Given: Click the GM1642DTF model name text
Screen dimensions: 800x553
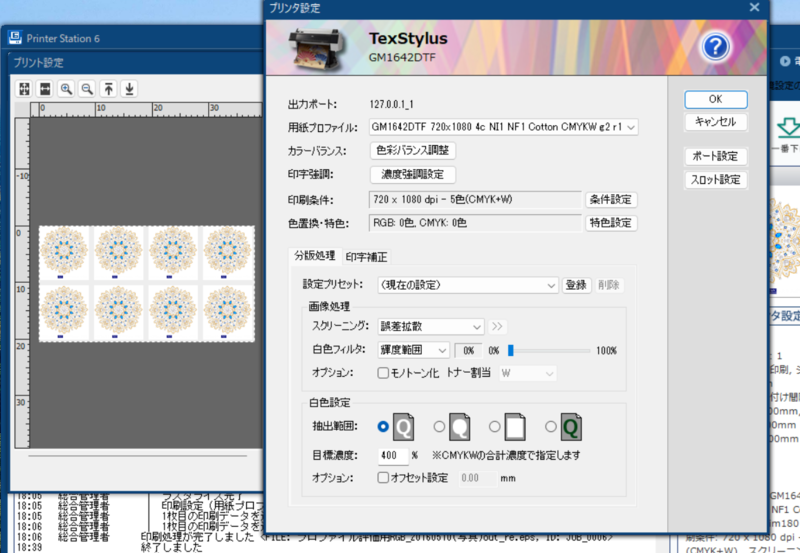Looking at the screenshot, I should [x=402, y=58].
